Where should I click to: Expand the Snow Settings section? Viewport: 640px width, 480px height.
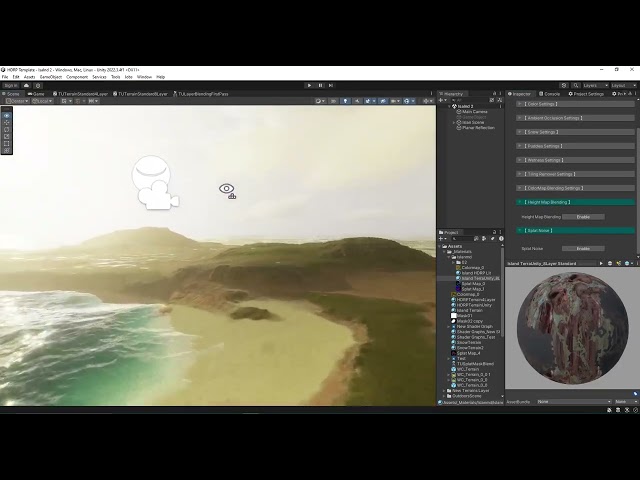pos(575,132)
